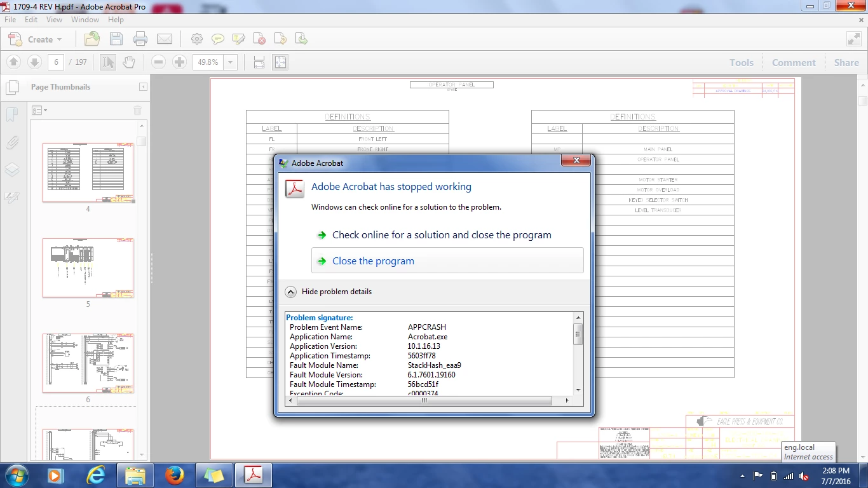Click thumbnails panel scrollbar down arrow
This screenshot has height=488, width=868.
pyautogui.click(x=142, y=455)
